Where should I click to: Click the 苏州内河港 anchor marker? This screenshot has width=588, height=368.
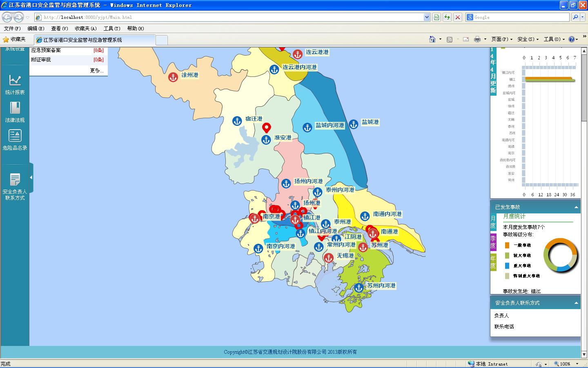359,288
